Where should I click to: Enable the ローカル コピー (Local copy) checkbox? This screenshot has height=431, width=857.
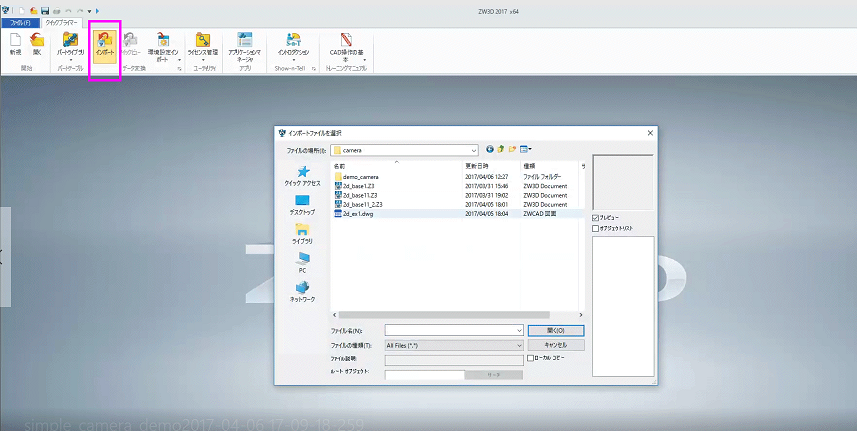pyautogui.click(x=530, y=358)
